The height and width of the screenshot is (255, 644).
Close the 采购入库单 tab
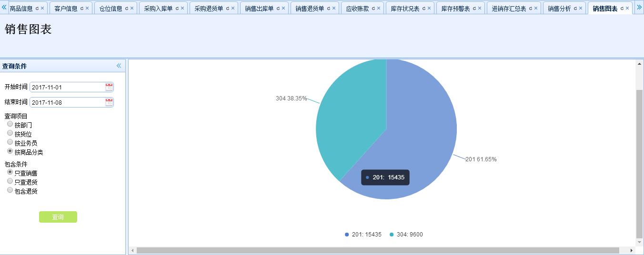point(182,8)
